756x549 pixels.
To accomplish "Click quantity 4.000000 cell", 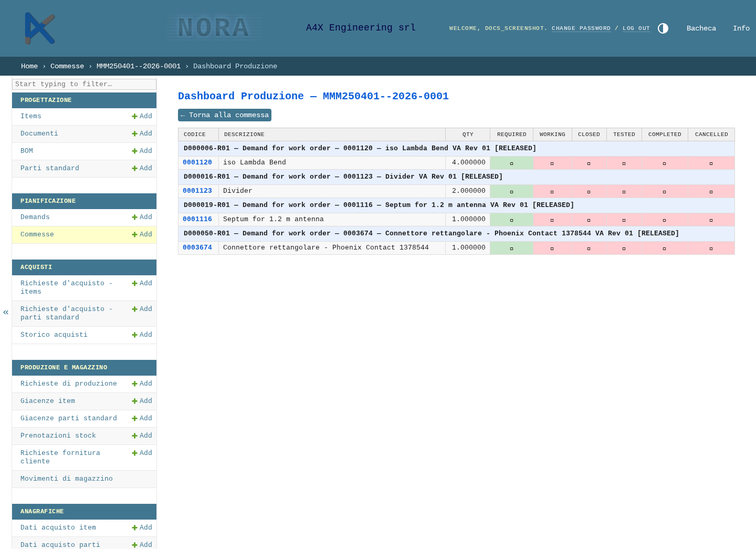I will tap(468, 162).
